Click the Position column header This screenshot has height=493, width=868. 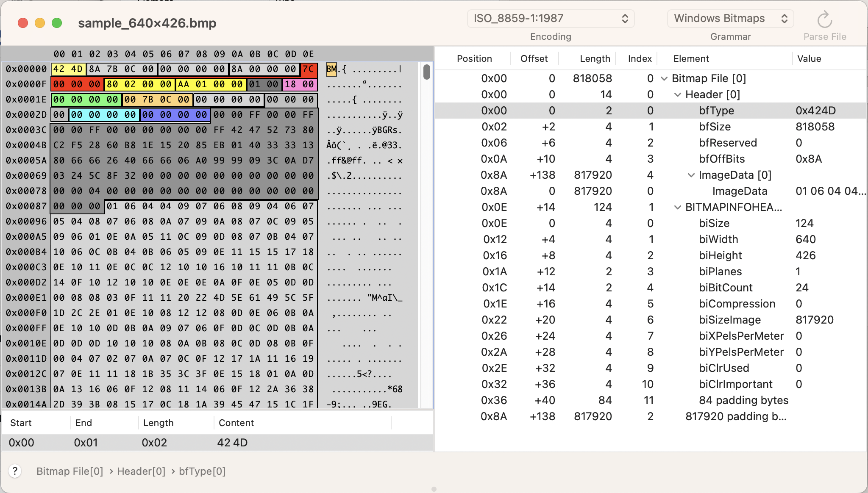[474, 58]
